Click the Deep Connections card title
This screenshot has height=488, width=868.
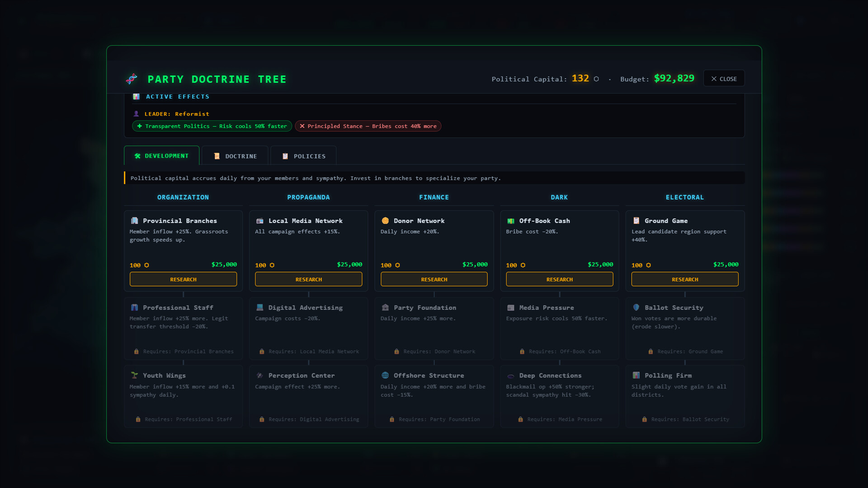[x=550, y=375]
